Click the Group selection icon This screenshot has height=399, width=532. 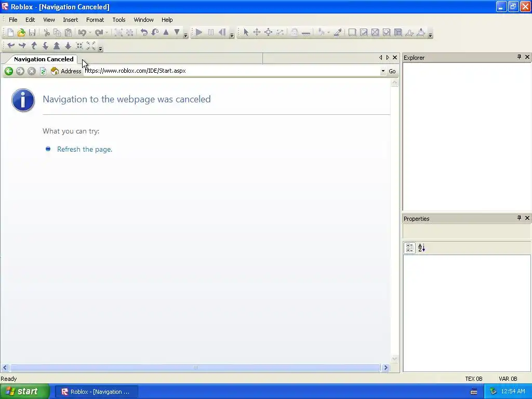pos(119,33)
